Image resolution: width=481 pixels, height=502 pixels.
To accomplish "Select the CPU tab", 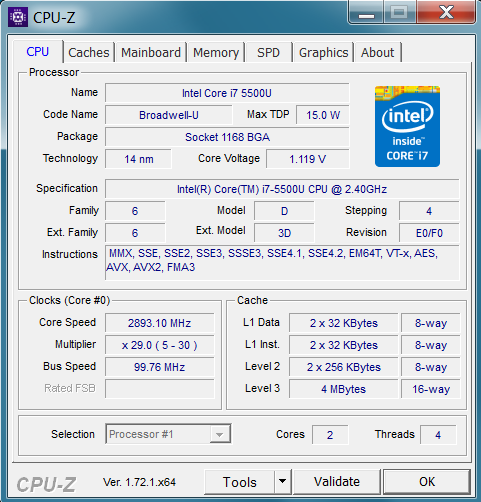I will click(x=38, y=52).
